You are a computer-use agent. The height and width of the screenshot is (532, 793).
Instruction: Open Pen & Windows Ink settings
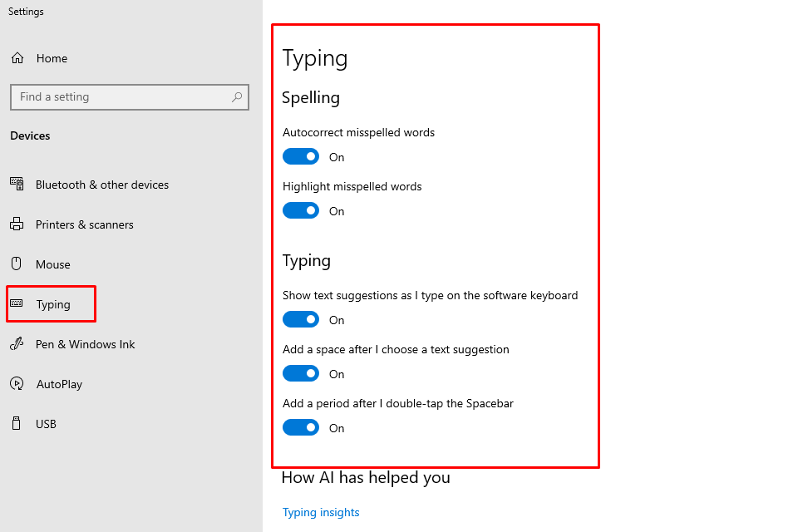click(x=85, y=344)
